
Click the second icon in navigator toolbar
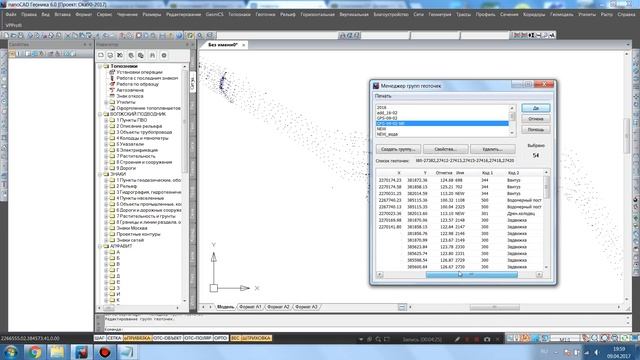pyautogui.click(x=110, y=55)
